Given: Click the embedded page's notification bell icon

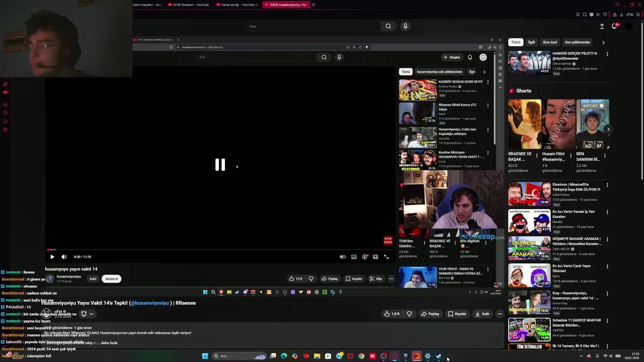Looking at the screenshot, I should pyautogui.click(x=470, y=57).
